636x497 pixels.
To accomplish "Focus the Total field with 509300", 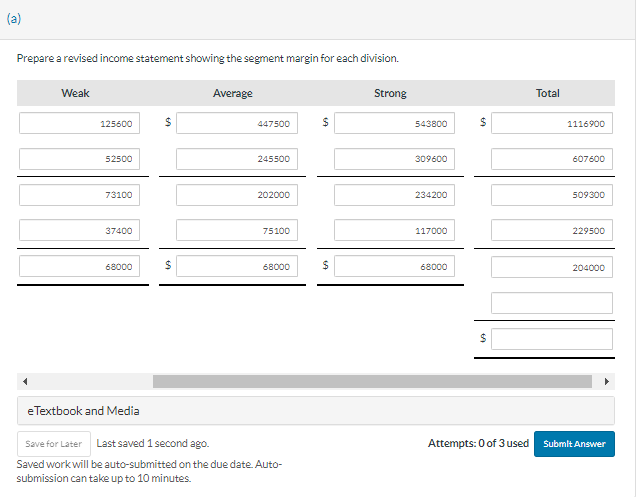I will [x=552, y=195].
